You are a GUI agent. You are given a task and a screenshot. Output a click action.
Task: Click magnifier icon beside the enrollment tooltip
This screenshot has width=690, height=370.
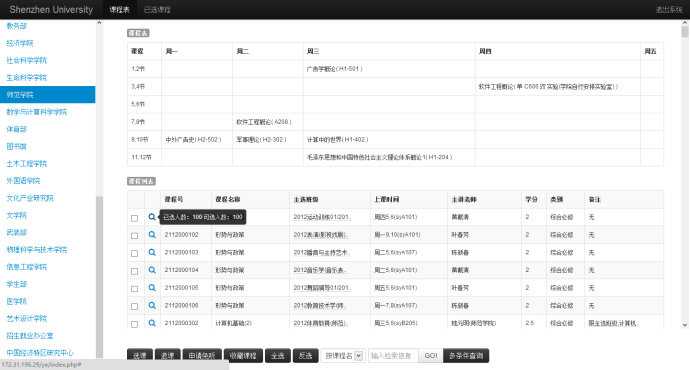tap(152, 217)
